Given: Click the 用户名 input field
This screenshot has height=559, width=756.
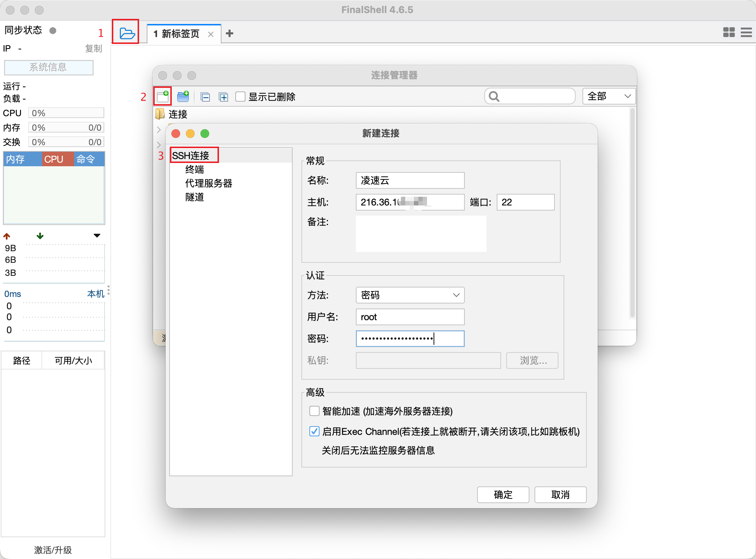Looking at the screenshot, I should 410,317.
